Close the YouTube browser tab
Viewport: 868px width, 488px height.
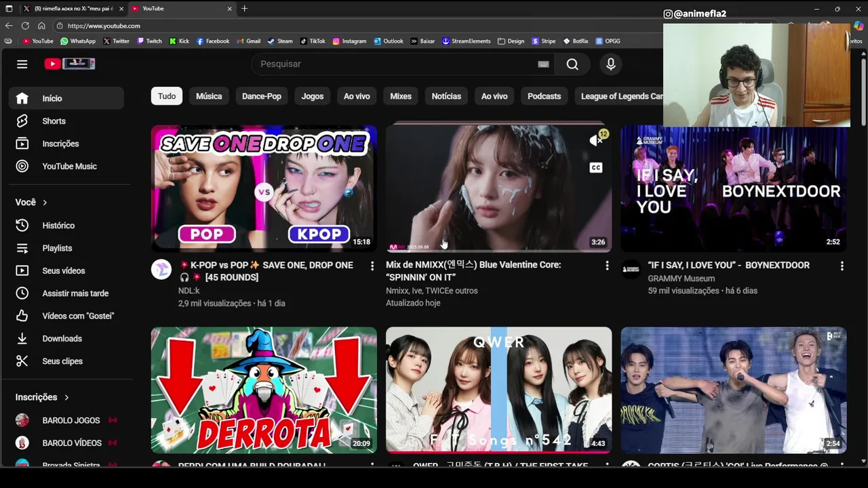click(x=229, y=9)
